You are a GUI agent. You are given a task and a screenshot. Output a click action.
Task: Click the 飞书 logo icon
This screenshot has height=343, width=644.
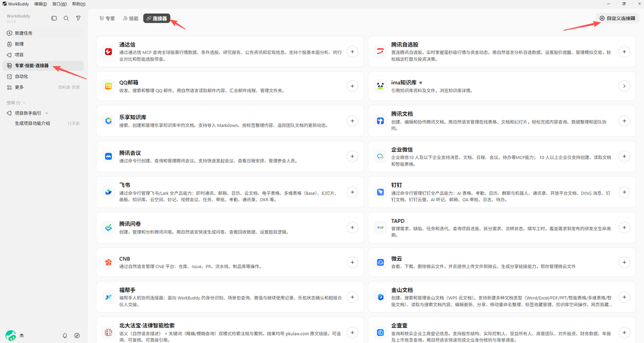tap(108, 192)
